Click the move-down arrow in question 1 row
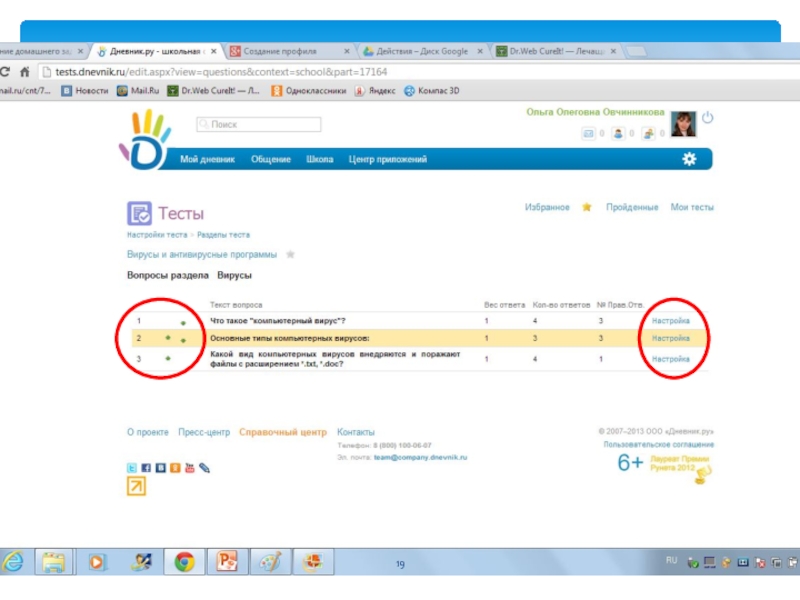This screenshot has height=600, width=800. (183, 323)
